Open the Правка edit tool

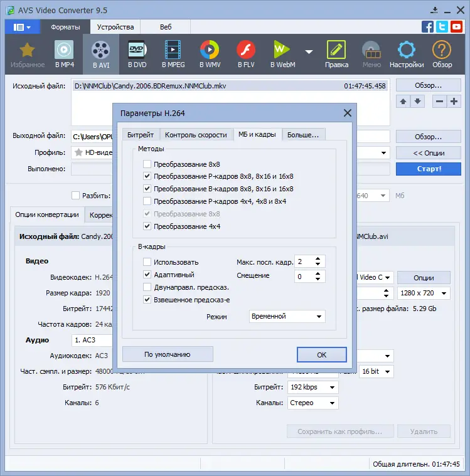(x=336, y=55)
